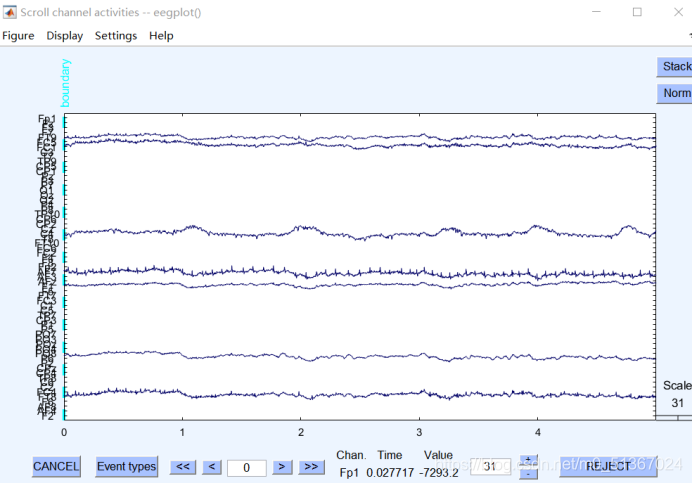
Task: Increase scale with the + button
Action: coord(528,460)
